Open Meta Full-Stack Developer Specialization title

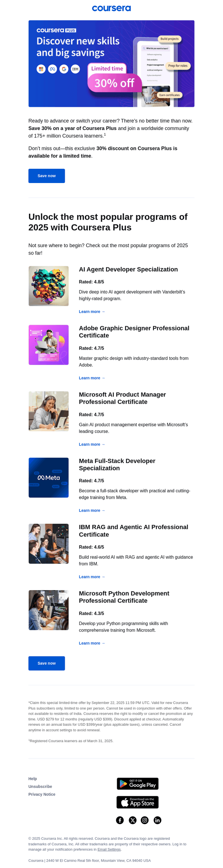[x=117, y=464]
